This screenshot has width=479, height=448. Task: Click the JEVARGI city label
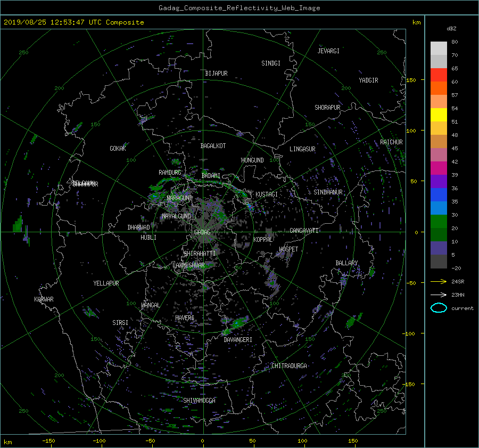[x=328, y=51]
